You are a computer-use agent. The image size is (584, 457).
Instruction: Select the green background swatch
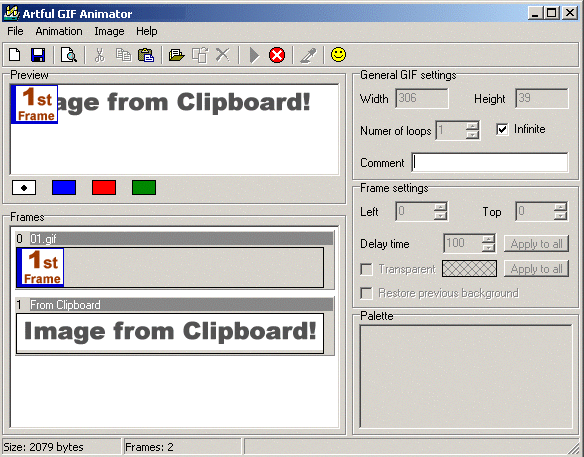pos(144,188)
